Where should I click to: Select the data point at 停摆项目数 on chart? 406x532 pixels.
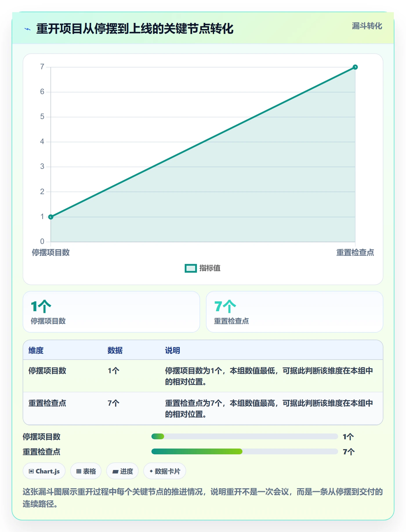tap(51, 217)
